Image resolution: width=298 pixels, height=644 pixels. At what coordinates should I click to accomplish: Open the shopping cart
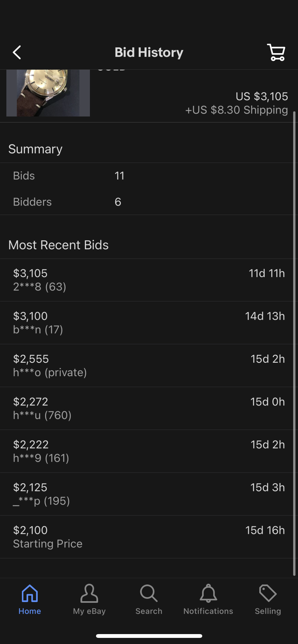[276, 52]
